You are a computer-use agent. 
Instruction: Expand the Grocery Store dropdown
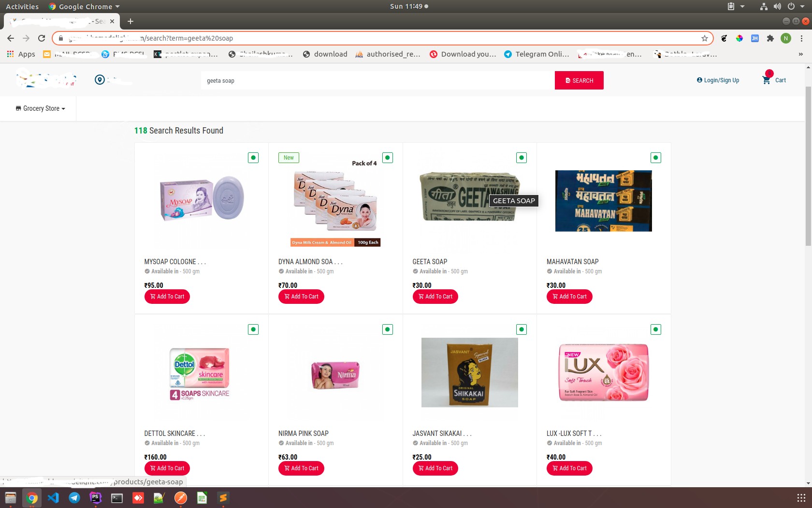pyautogui.click(x=41, y=108)
